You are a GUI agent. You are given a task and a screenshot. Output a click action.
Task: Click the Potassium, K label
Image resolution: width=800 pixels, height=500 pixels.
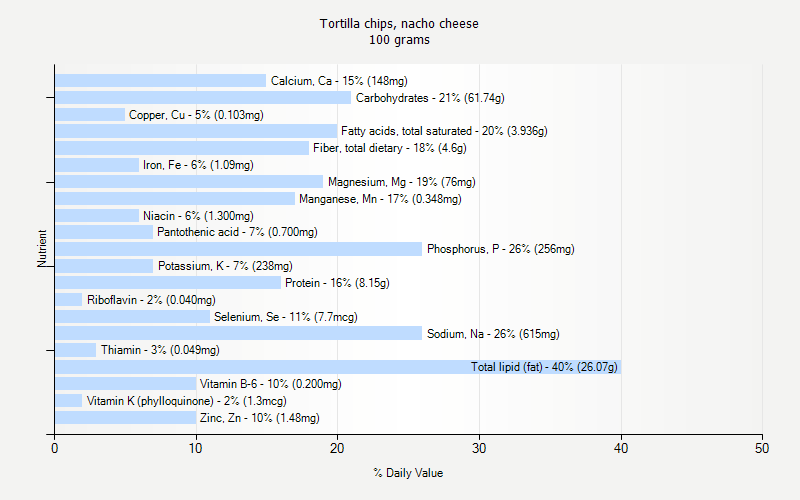point(225,266)
